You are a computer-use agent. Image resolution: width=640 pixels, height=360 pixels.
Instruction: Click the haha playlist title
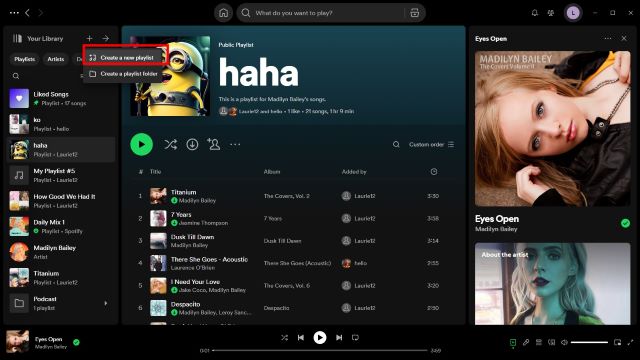coord(258,72)
